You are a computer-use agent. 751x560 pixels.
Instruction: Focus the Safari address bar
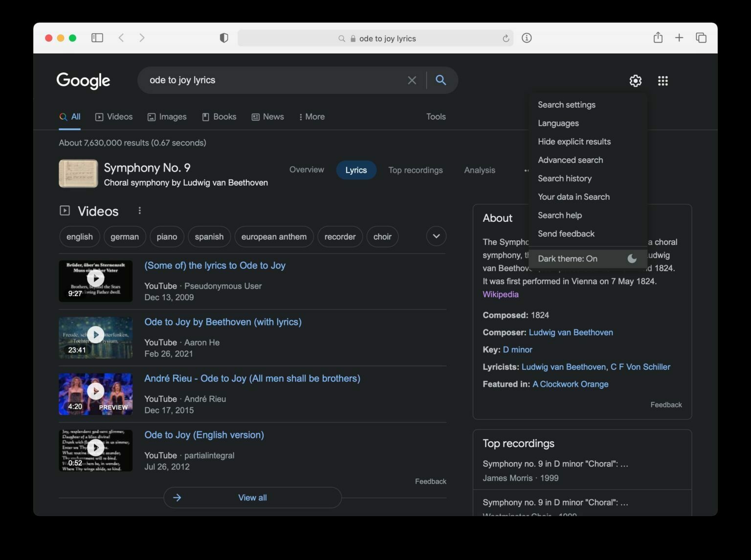coord(375,38)
